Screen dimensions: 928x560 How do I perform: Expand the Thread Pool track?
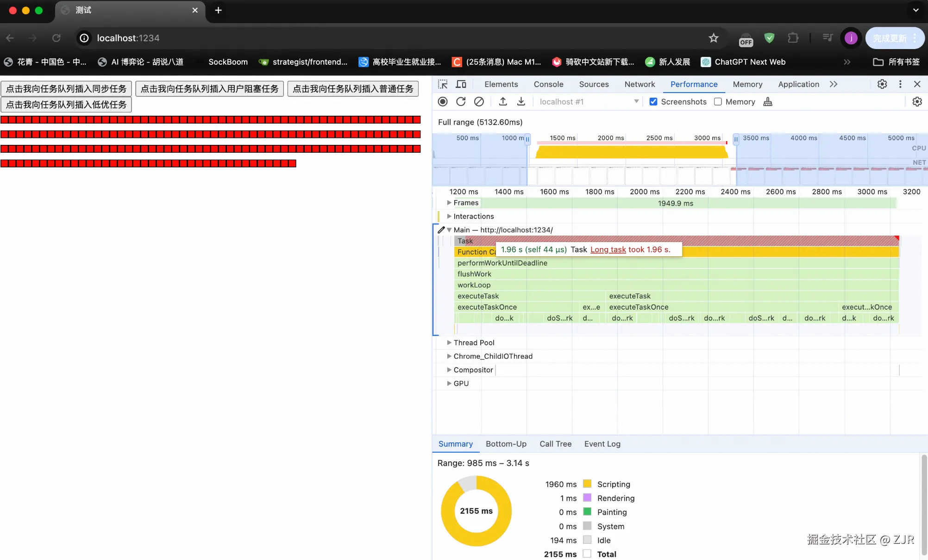coord(449,342)
